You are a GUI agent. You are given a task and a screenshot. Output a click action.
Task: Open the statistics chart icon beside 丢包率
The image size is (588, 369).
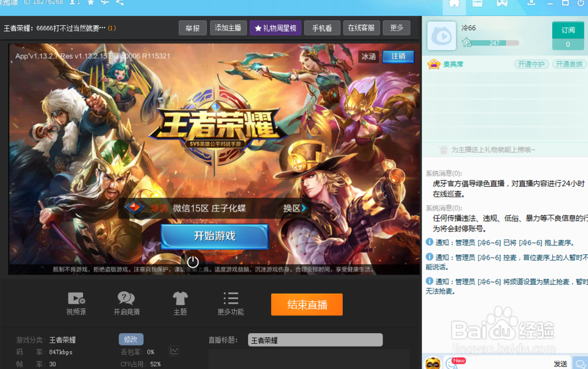tap(174, 351)
